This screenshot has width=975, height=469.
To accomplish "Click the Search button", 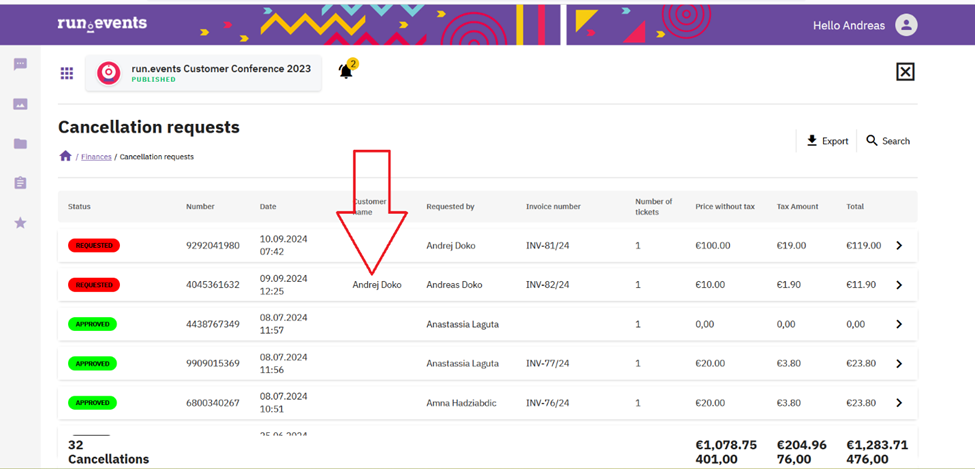I will tap(888, 141).
